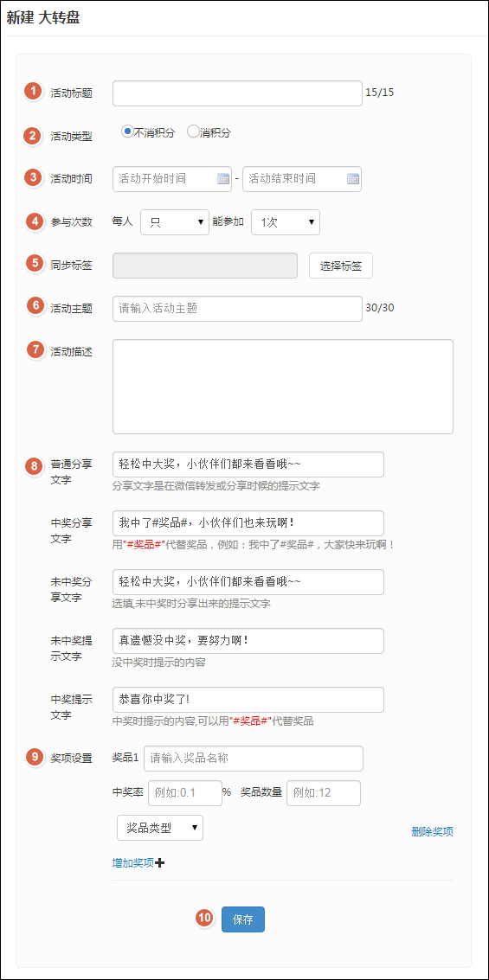The height and width of the screenshot is (980, 489).
Task: Click the 选择标签 button
Action: (341, 266)
